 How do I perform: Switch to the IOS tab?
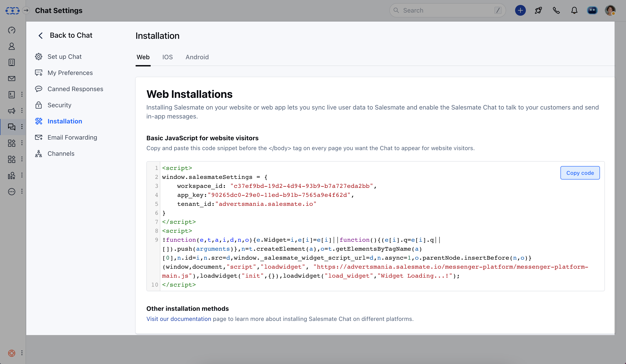[x=168, y=57]
